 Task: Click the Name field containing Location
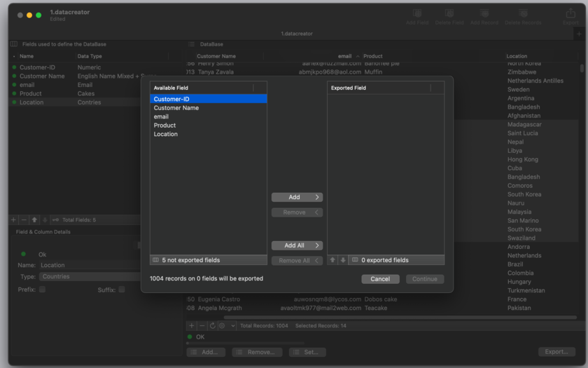coord(90,265)
